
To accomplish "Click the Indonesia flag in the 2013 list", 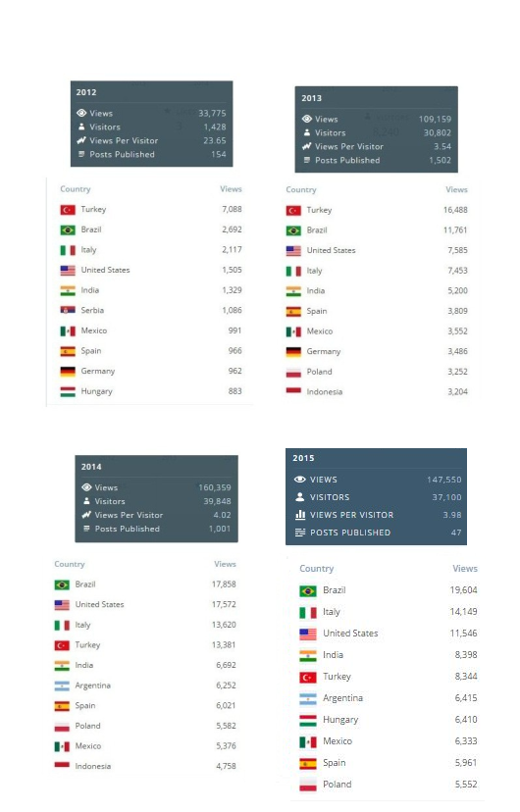I will coord(293,392).
